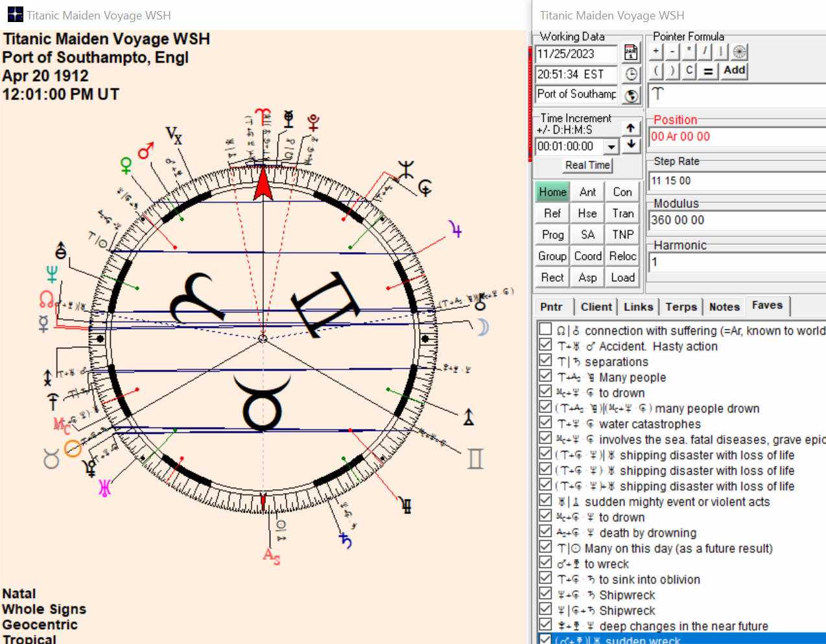This screenshot has width=826, height=644.
Task: Click the Tran button
Action: coord(623,213)
